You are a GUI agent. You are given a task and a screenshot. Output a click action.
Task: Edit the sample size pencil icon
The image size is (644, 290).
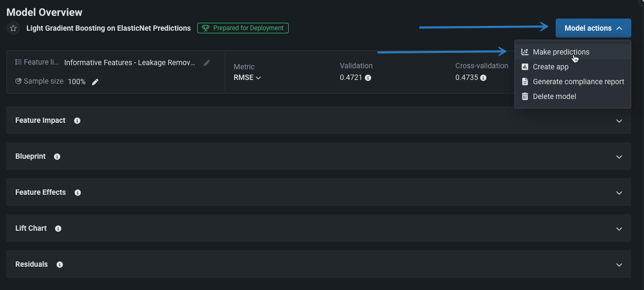pos(95,81)
